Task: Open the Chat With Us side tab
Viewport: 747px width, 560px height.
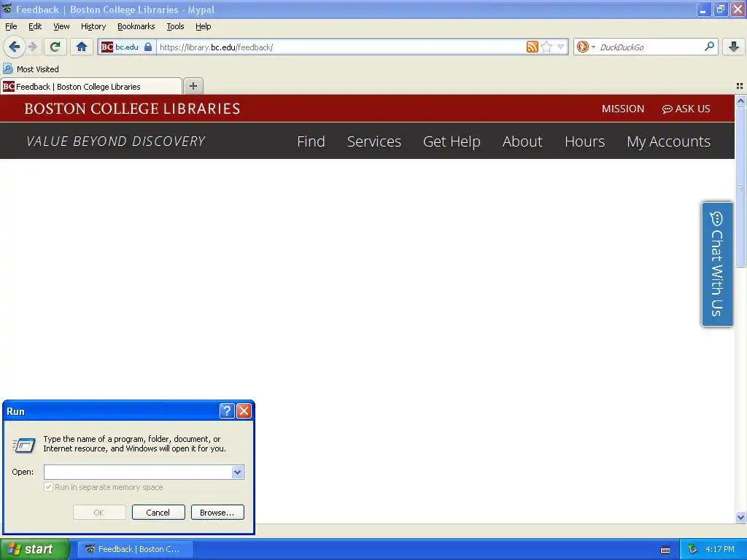Action: [717, 264]
